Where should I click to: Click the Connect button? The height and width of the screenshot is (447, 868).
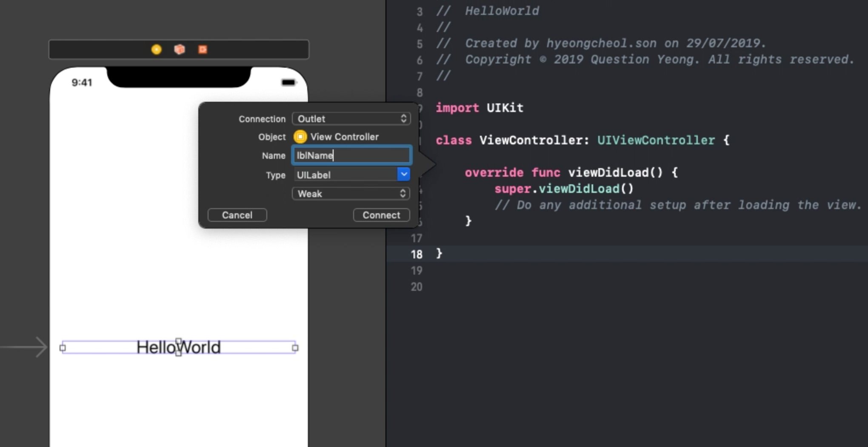click(x=381, y=215)
